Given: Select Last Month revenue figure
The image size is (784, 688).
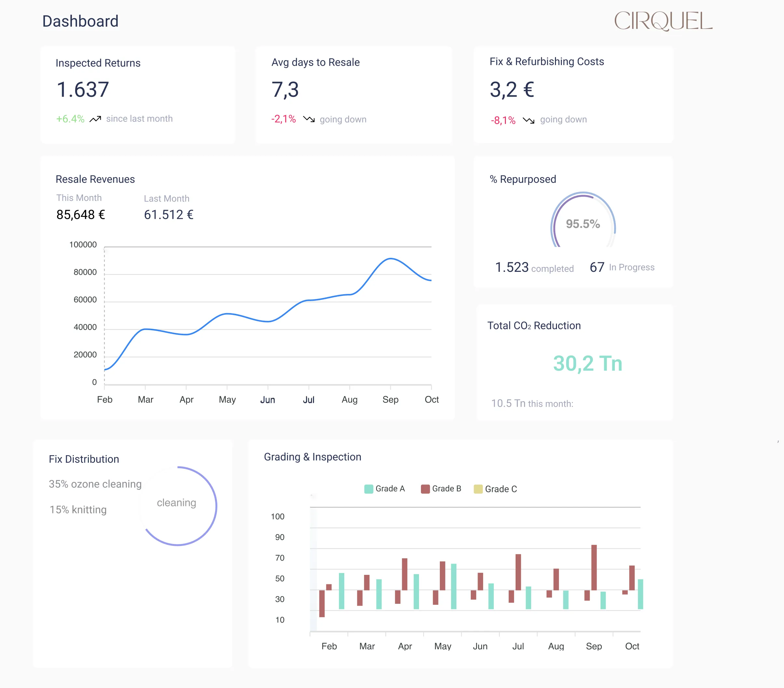Looking at the screenshot, I should [169, 215].
